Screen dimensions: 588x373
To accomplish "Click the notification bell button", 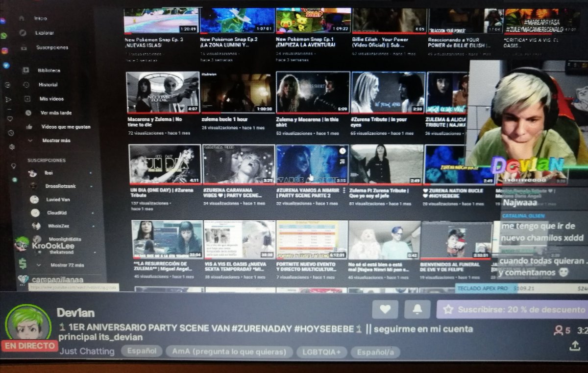I will [417, 309].
